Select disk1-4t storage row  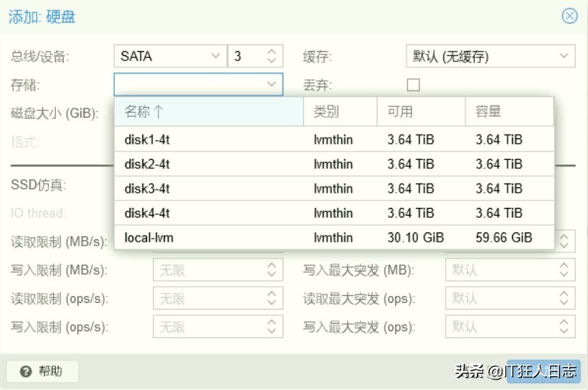point(334,139)
